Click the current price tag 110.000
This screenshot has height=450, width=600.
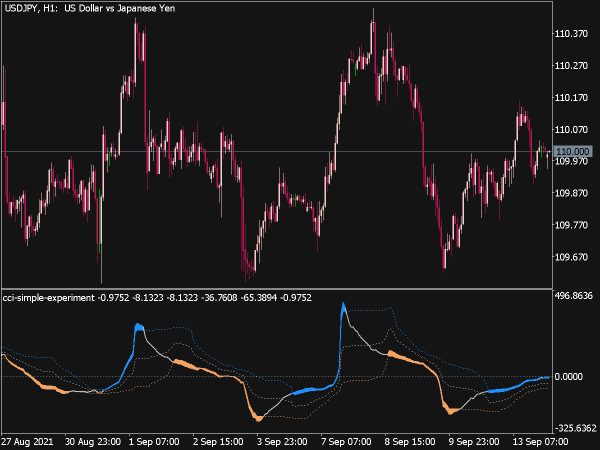[572, 152]
